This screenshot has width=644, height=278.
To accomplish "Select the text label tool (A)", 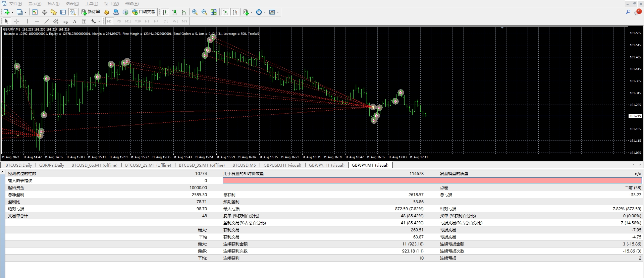I will pos(74,21).
